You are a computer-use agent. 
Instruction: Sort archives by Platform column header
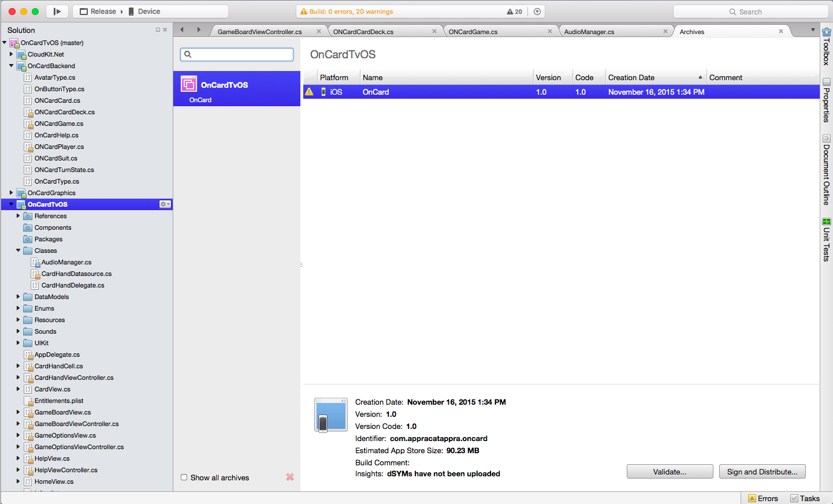pyautogui.click(x=339, y=77)
